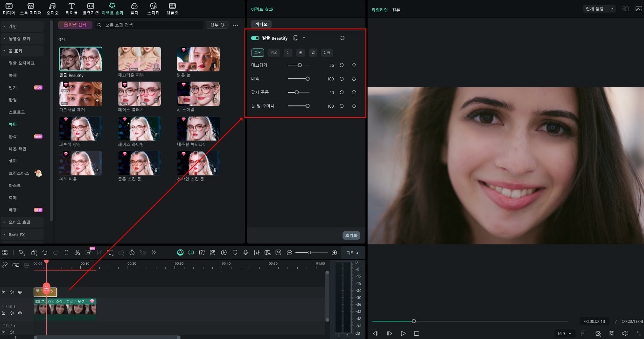644x339 pixels.
Task: Switch to the 트랜지션 tab
Action: [x=91, y=8]
